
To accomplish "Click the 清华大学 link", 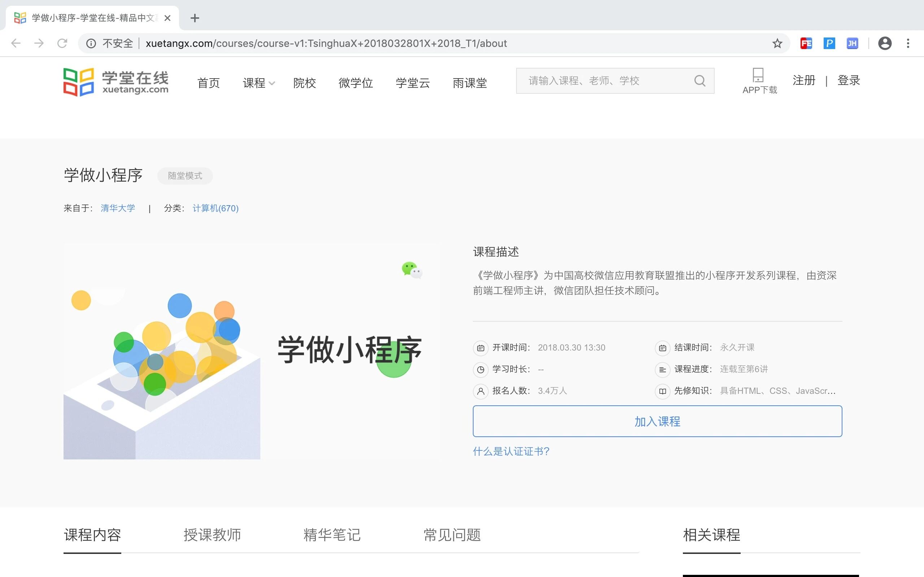I will [118, 208].
